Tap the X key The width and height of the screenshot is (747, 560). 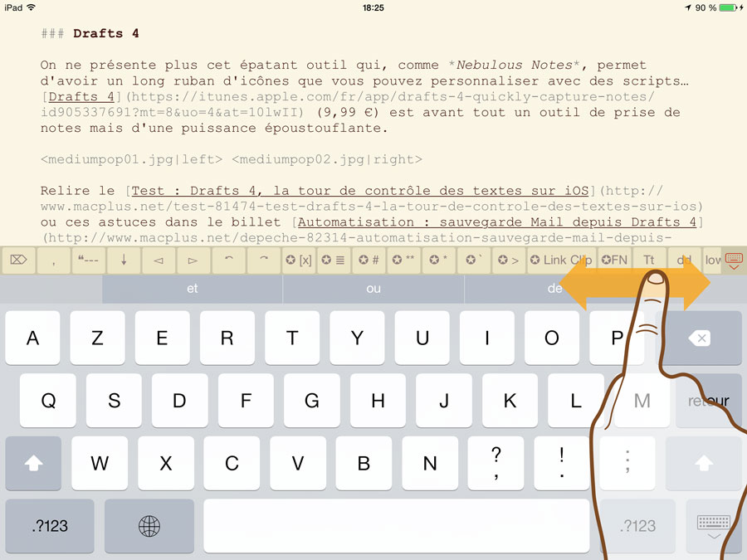point(166,463)
